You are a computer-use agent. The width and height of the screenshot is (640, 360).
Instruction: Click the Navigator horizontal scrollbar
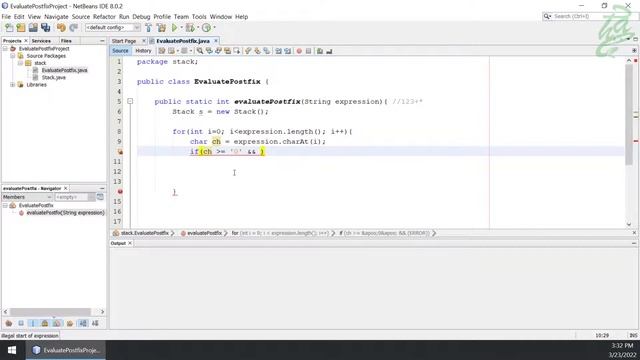click(x=50, y=312)
